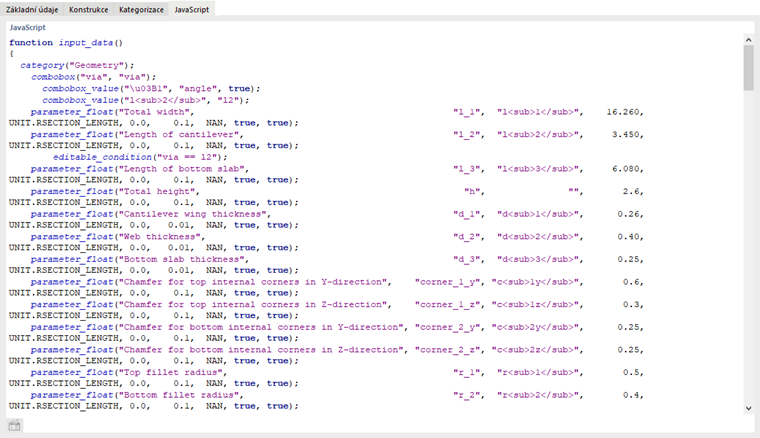Viewport: 760px width, 438px height.
Task: Click the value 3.450
Action: point(626,134)
